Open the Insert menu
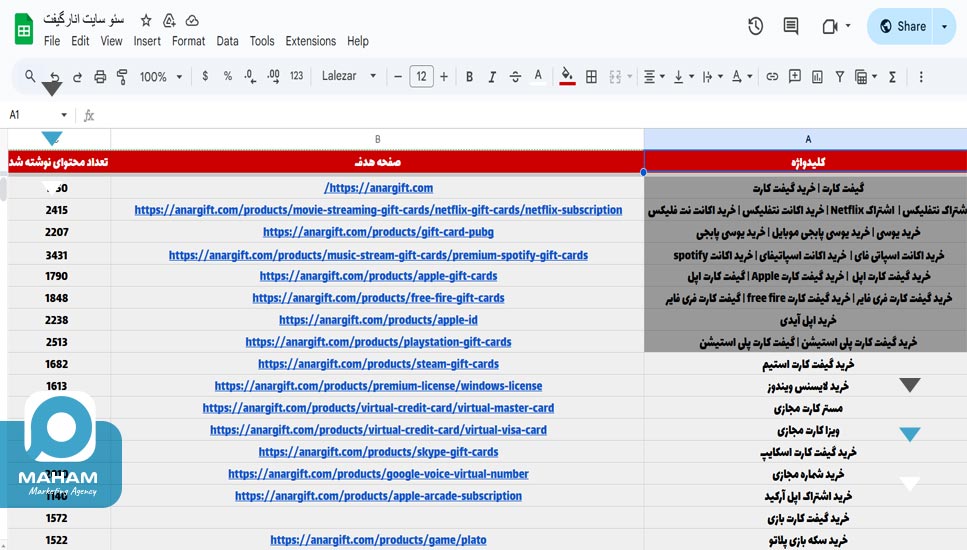This screenshot has height=550, width=967. click(x=147, y=41)
